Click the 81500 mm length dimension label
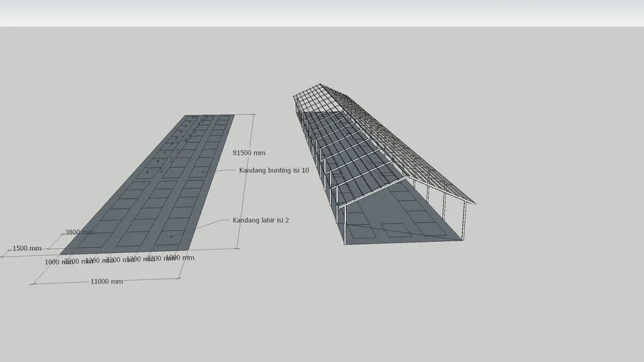The height and width of the screenshot is (362, 644). click(x=248, y=153)
